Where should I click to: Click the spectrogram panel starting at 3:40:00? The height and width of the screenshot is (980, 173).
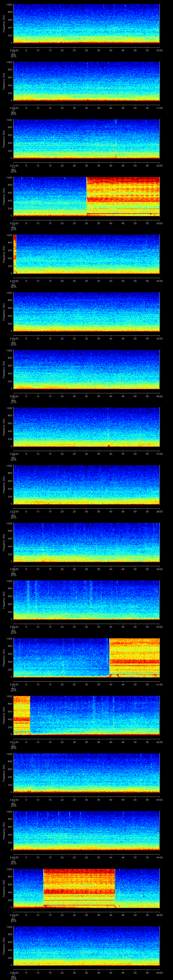[86, 658]
